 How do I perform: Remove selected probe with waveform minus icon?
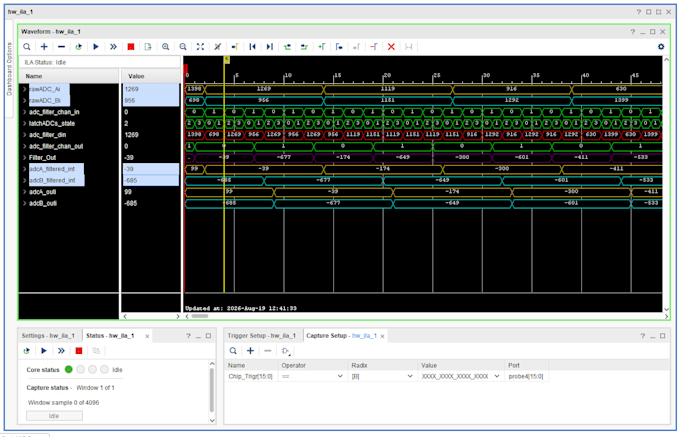62,47
